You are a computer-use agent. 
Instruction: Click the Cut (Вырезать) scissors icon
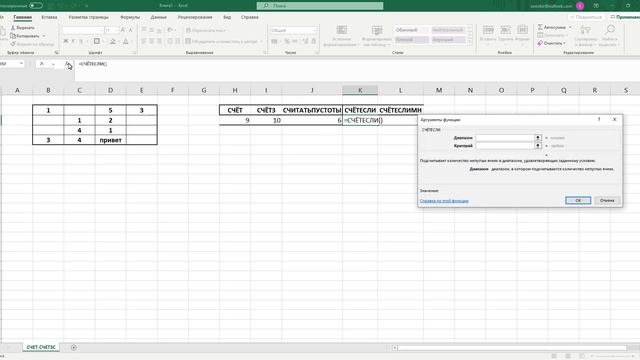click(x=13, y=28)
